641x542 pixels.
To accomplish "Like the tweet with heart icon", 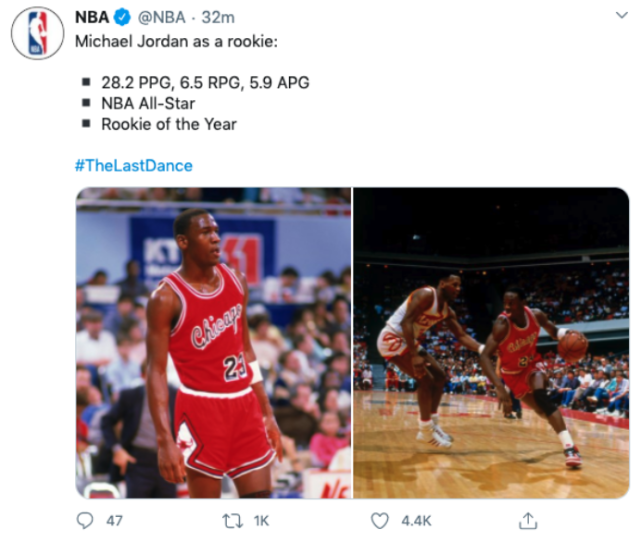I will [x=380, y=521].
